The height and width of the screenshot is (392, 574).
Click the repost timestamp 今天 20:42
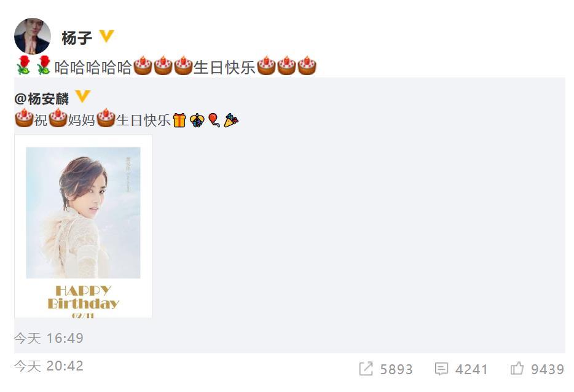click(49, 366)
